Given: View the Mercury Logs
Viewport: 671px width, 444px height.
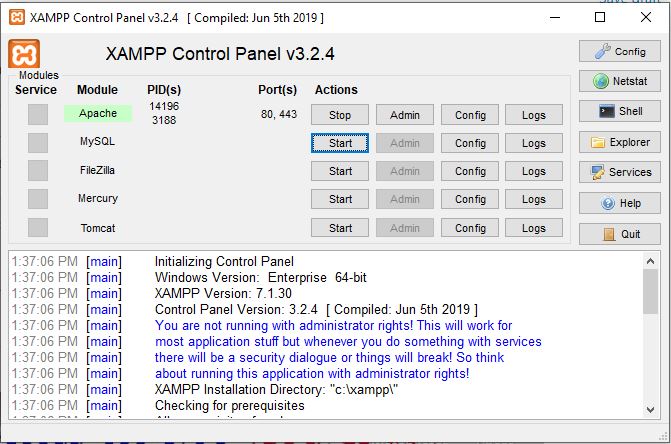Looking at the screenshot, I should click(x=534, y=199).
